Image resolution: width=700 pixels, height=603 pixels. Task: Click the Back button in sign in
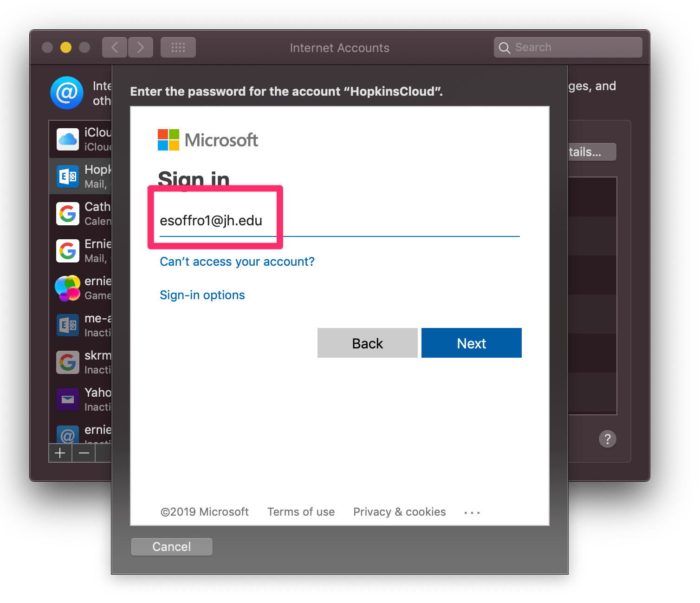click(368, 343)
